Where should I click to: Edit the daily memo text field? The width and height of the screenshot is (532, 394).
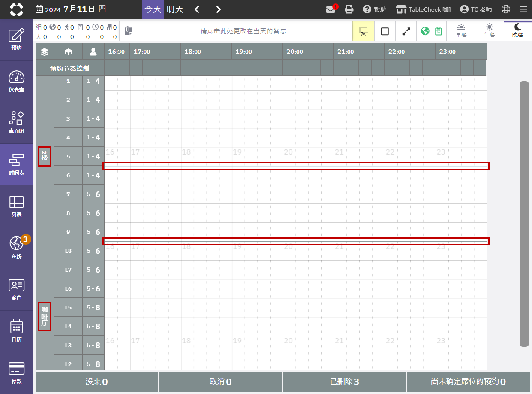click(243, 31)
